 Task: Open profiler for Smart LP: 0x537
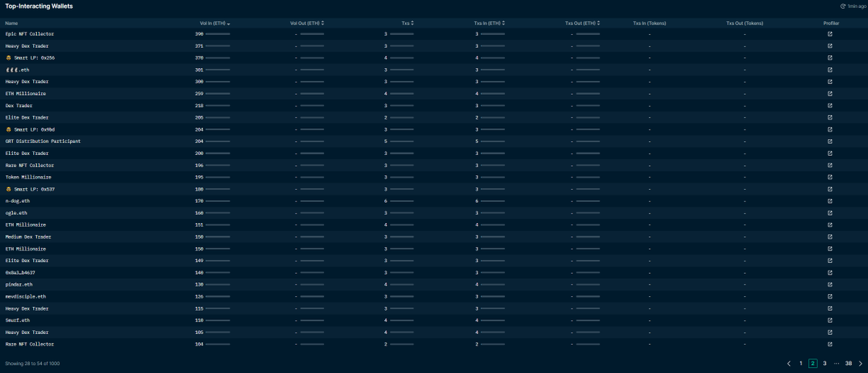click(830, 189)
